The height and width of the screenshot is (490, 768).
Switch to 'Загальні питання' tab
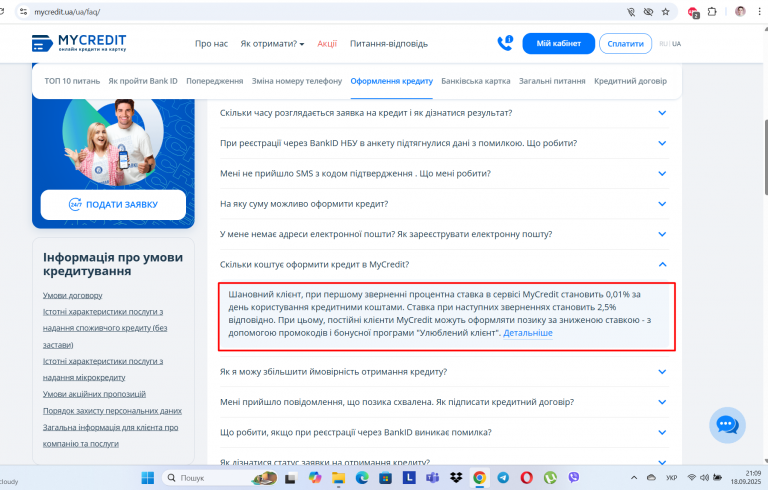click(552, 81)
